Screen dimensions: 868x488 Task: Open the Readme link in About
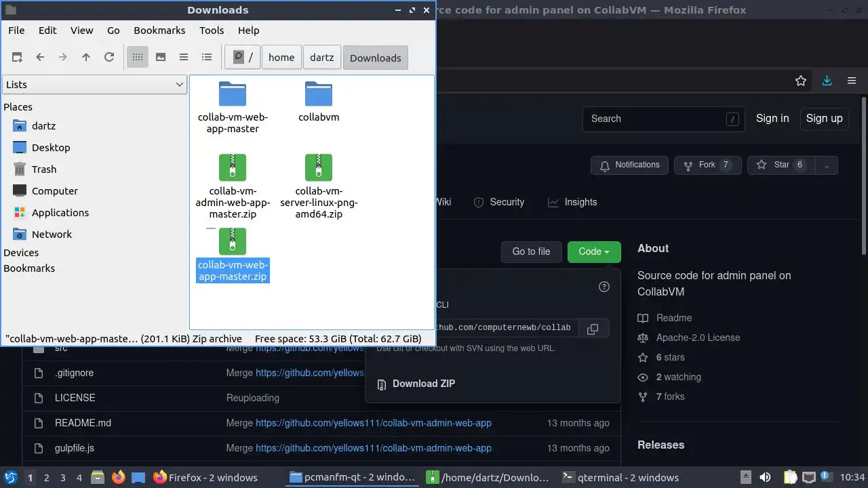[674, 318]
